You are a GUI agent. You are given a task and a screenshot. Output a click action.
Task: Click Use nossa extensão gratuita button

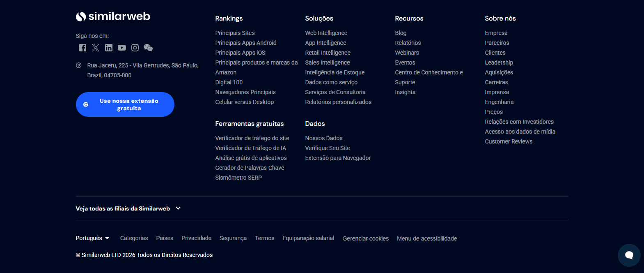click(125, 104)
